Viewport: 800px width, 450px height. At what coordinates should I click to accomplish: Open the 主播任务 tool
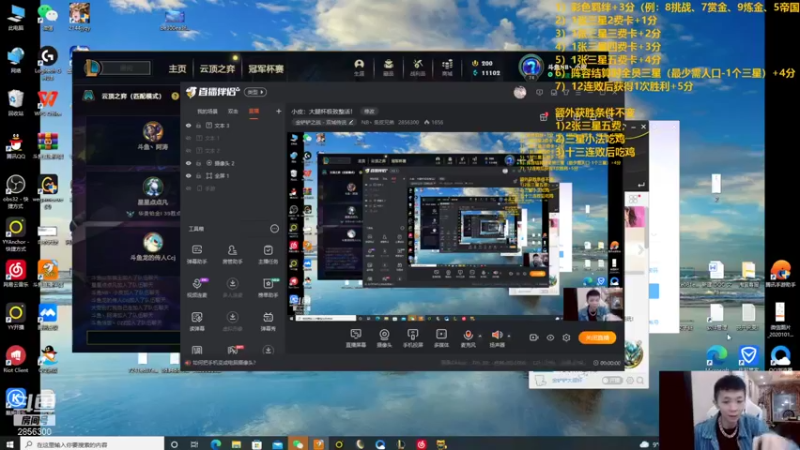(x=268, y=254)
